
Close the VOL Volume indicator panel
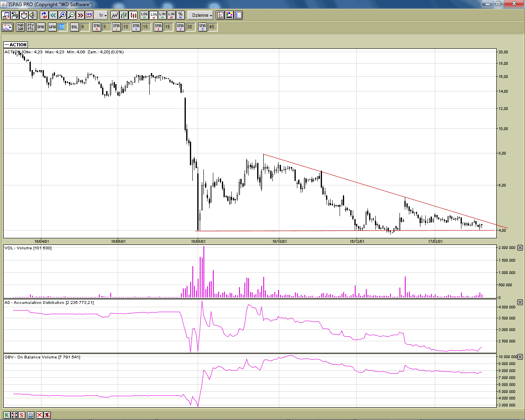(x=520, y=248)
